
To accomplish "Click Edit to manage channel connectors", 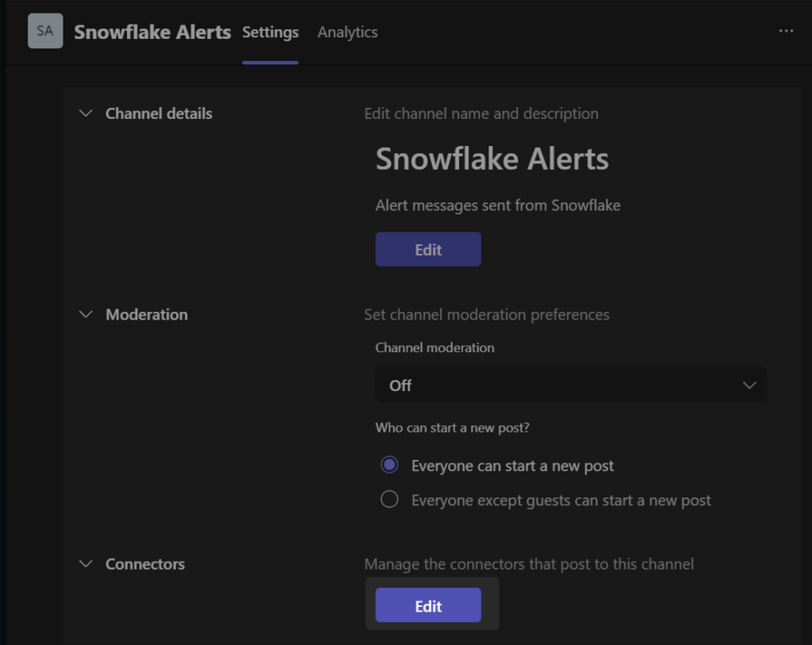I will [428, 605].
